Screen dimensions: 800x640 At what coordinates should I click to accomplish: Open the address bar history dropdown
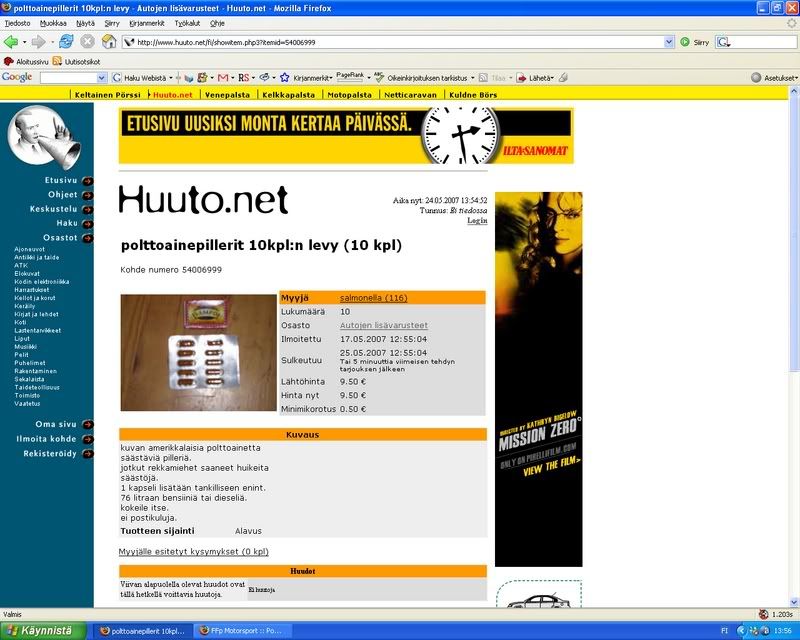pos(669,42)
